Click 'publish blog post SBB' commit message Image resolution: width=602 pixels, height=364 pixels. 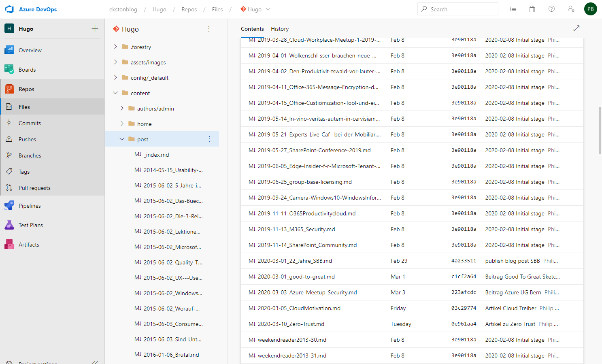click(513, 261)
